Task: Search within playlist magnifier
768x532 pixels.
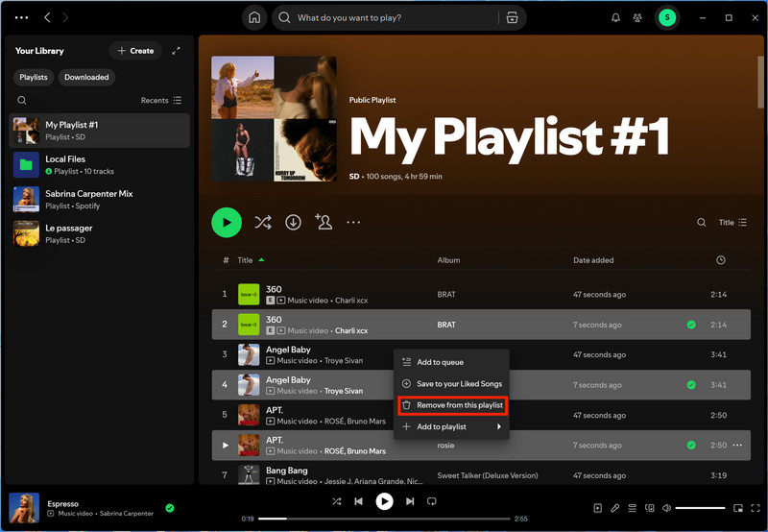Action: pos(702,223)
